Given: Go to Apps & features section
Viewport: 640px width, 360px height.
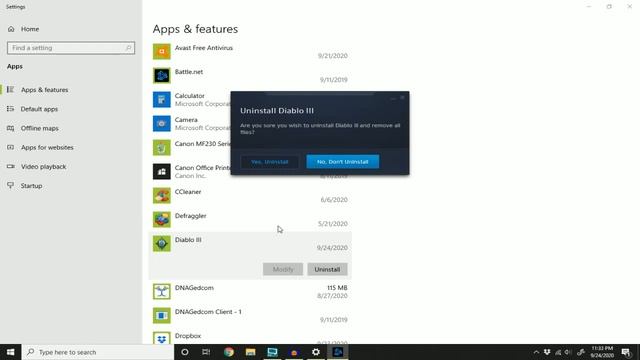Looking at the screenshot, I should pos(44,90).
